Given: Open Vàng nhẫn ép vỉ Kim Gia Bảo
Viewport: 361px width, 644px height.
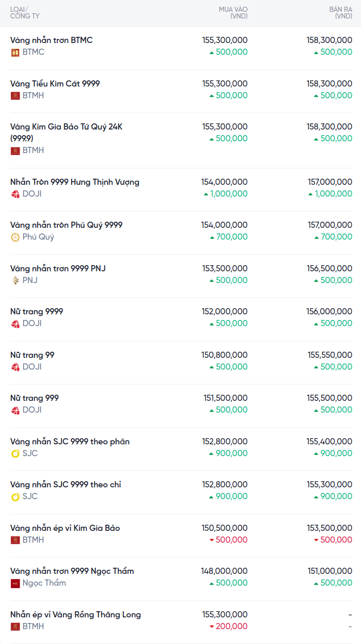Looking at the screenshot, I should 65,528.
